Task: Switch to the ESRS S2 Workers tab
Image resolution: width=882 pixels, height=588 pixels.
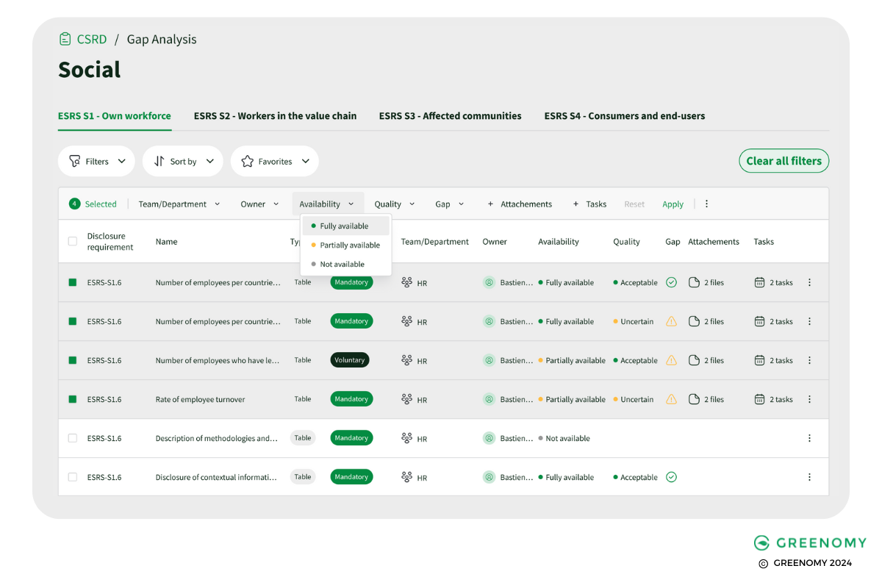Action: (x=275, y=115)
